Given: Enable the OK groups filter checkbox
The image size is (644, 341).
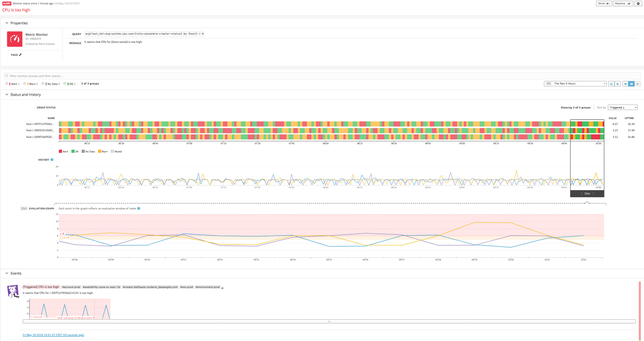Looking at the screenshot, I should click(65, 83).
